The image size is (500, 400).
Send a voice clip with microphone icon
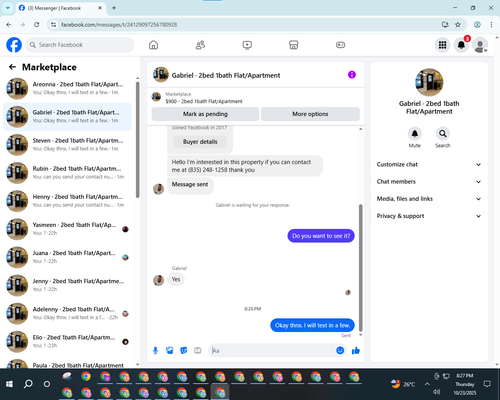coord(155,350)
